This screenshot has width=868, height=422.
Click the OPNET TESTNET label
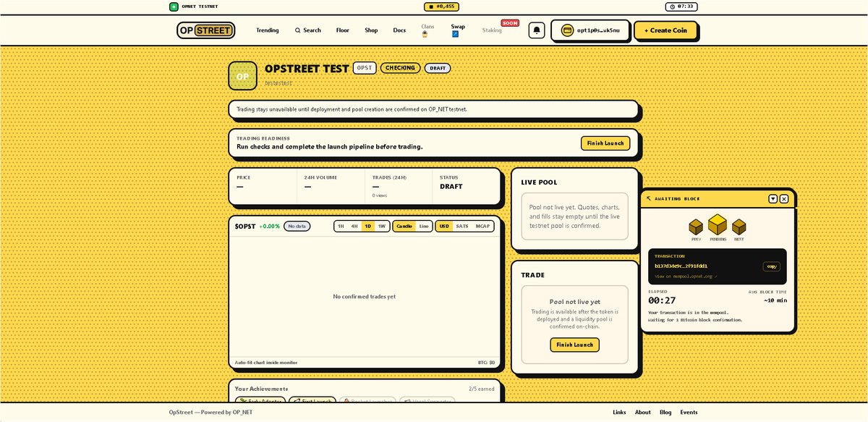tap(200, 7)
